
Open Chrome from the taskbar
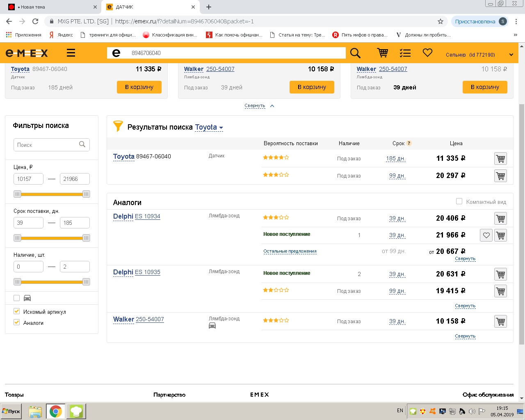pyautogui.click(x=56, y=411)
